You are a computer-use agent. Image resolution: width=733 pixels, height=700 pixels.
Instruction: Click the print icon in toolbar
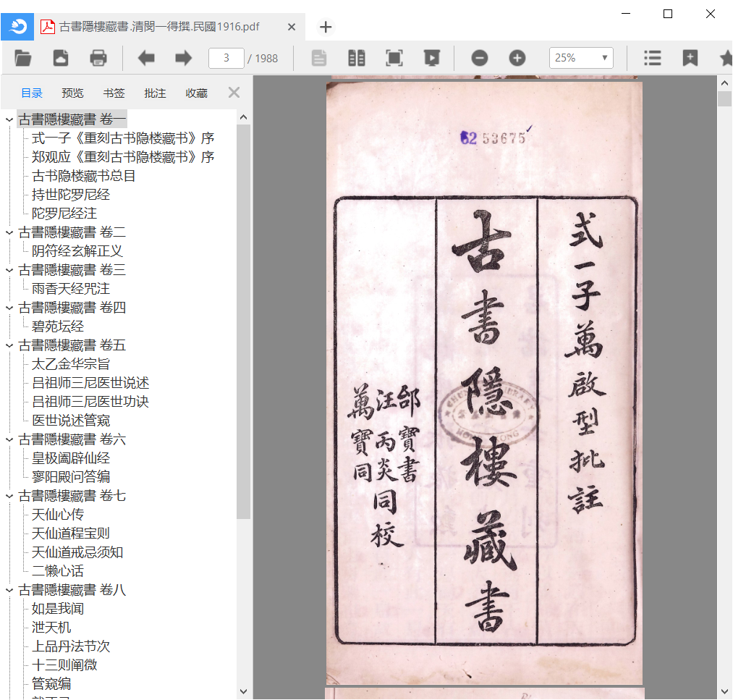point(98,58)
